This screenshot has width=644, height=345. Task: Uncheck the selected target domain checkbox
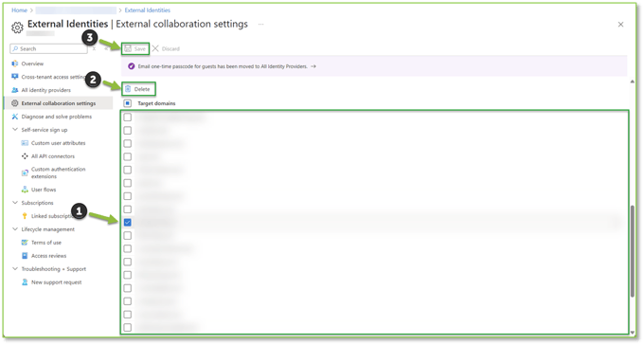(x=128, y=223)
